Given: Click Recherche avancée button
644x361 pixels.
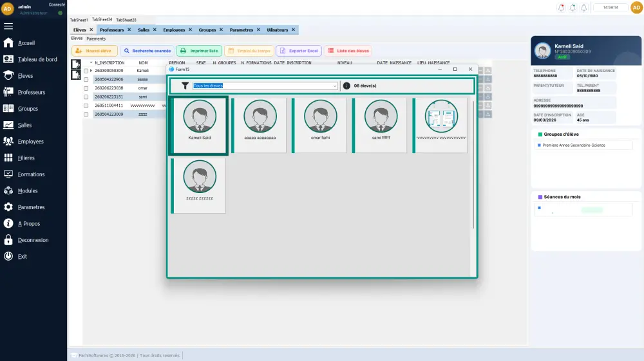Looking at the screenshot, I should 147,51.
